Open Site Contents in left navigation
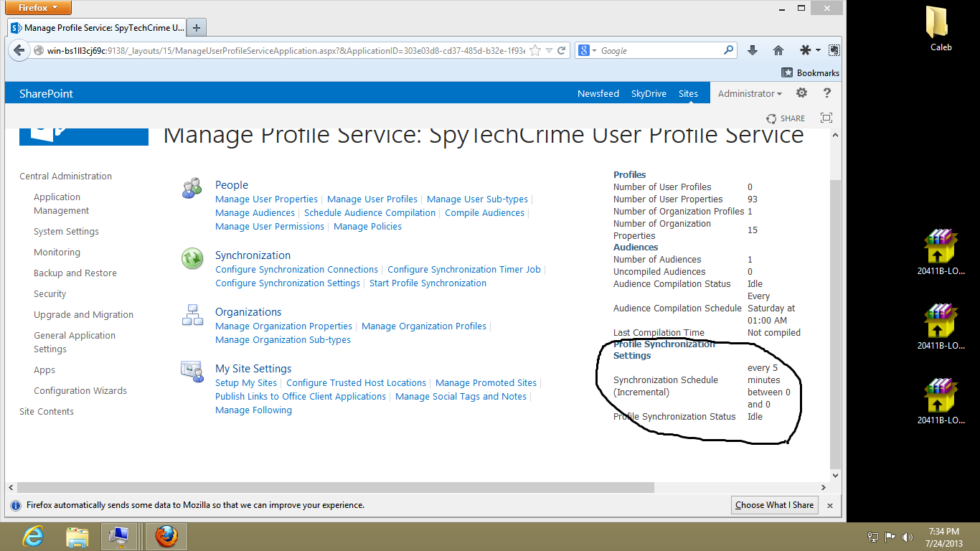The image size is (980, 551). pyautogui.click(x=47, y=411)
